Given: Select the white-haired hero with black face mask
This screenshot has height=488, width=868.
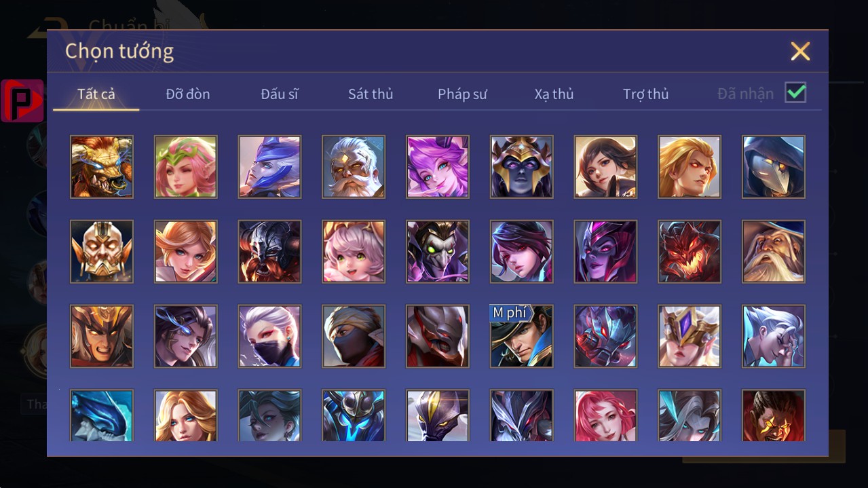Looking at the screenshot, I should coord(269,336).
